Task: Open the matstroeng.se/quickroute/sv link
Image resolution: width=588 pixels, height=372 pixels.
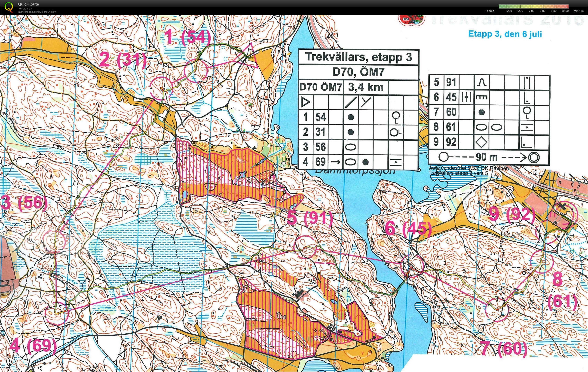Action: pos(37,12)
